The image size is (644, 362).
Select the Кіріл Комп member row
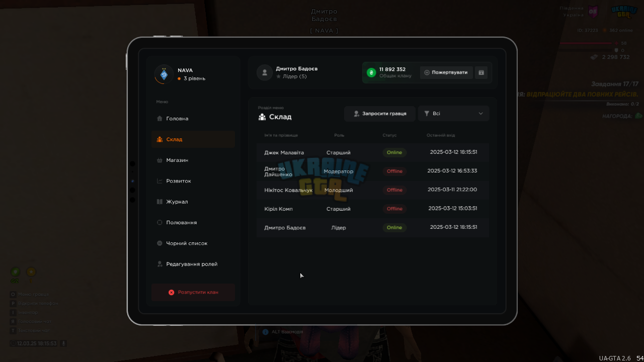click(x=373, y=209)
